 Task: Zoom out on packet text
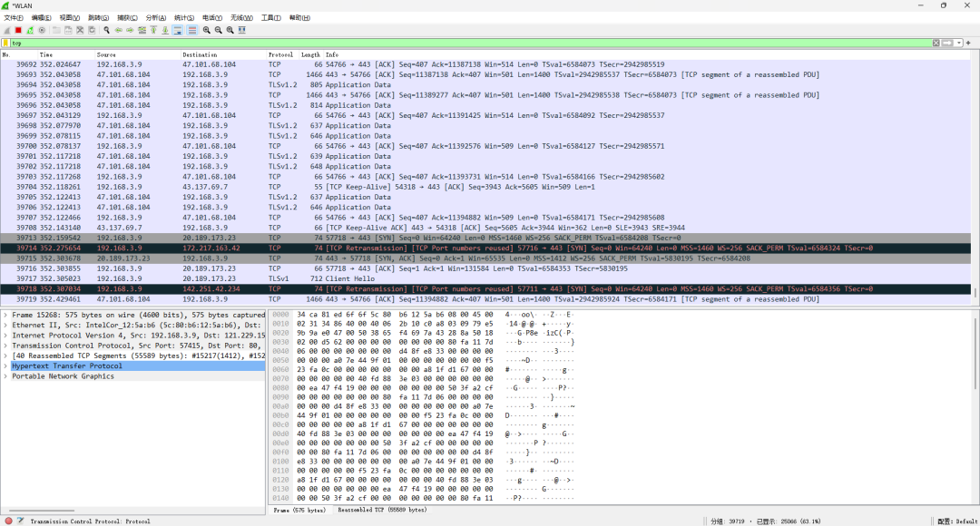pos(218,30)
